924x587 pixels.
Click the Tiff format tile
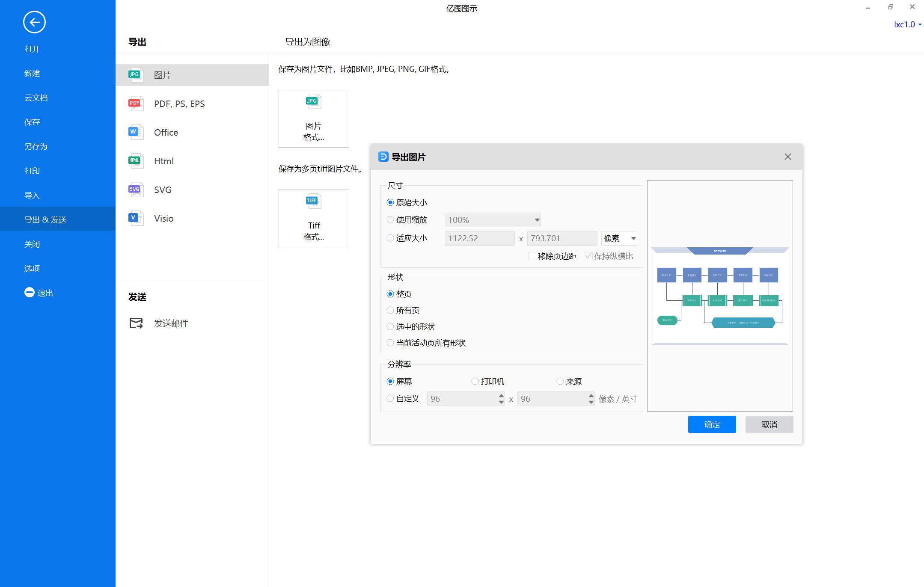coord(314,218)
